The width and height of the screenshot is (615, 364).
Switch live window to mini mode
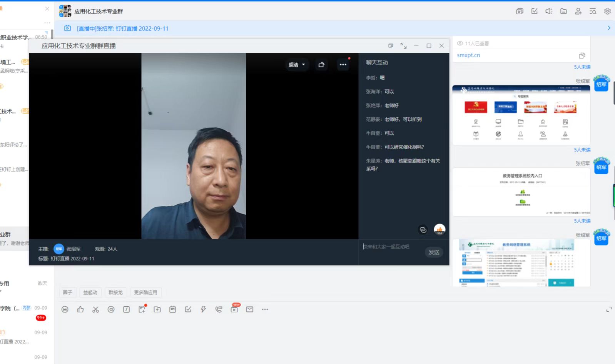(x=391, y=45)
